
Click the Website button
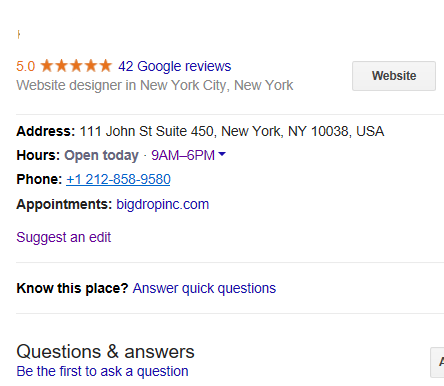click(394, 76)
